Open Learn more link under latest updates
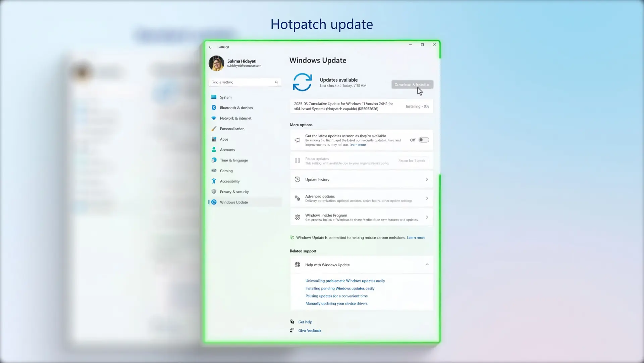 tap(358, 145)
